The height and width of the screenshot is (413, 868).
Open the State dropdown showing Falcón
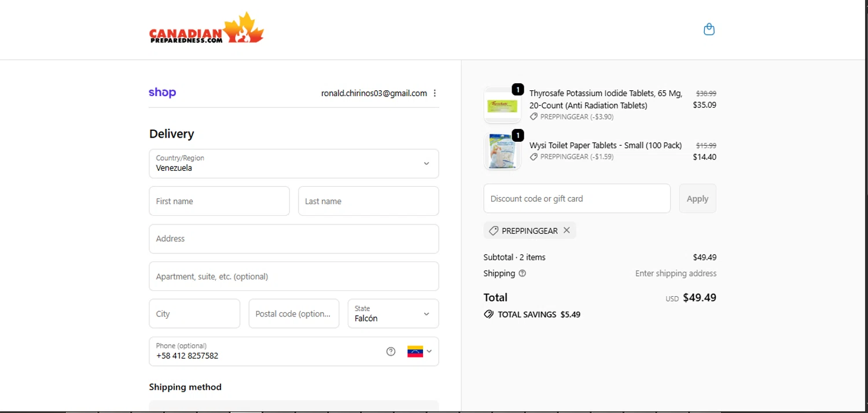click(x=393, y=314)
